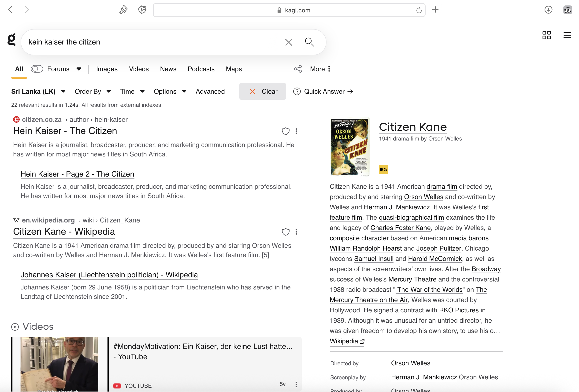Click shield icon on Hein Kaiser result

(285, 131)
